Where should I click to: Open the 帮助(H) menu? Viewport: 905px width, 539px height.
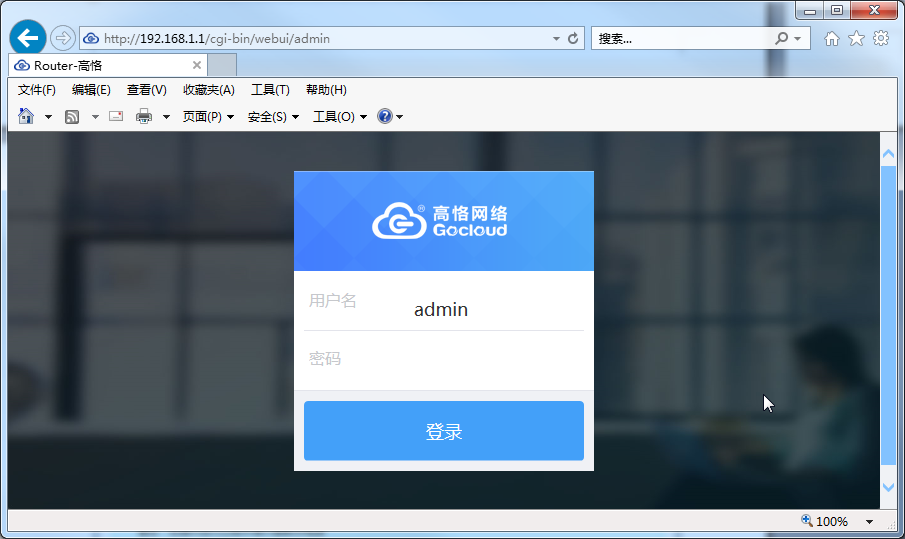(326, 90)
